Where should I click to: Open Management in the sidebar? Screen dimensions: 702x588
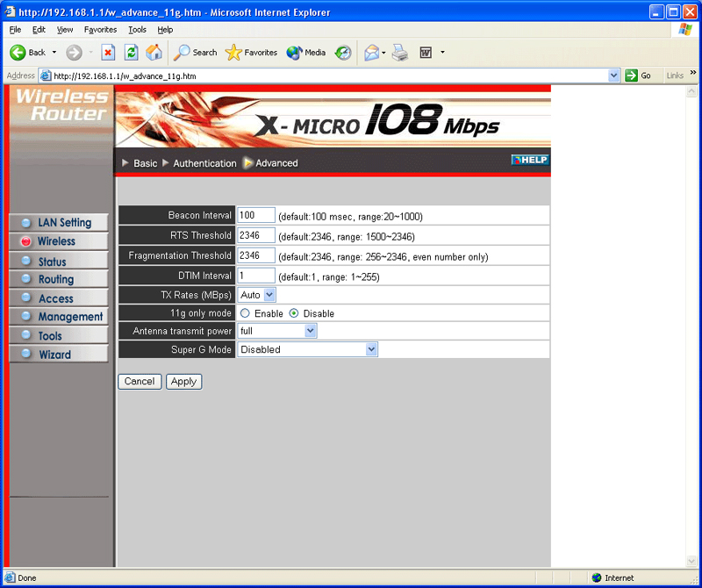tap(59, 317)
